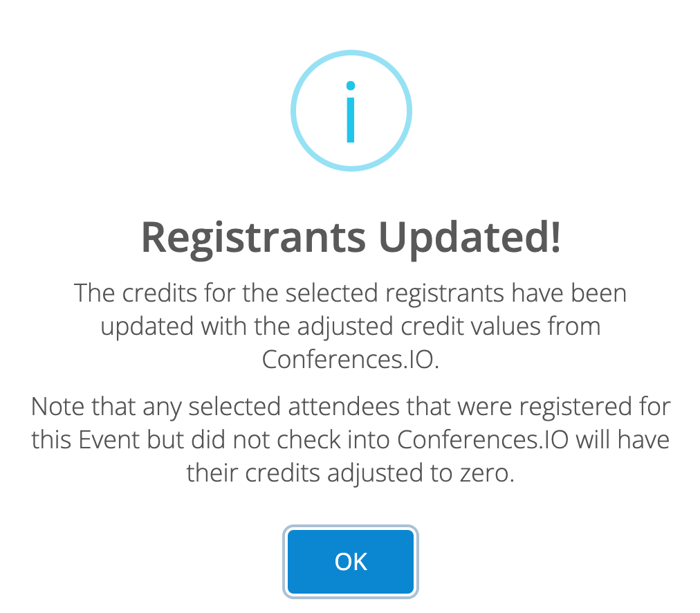This screenshot has height=613, width=700.
Task: Click the note about credits adjusted to zero
Action: (351, 440)
